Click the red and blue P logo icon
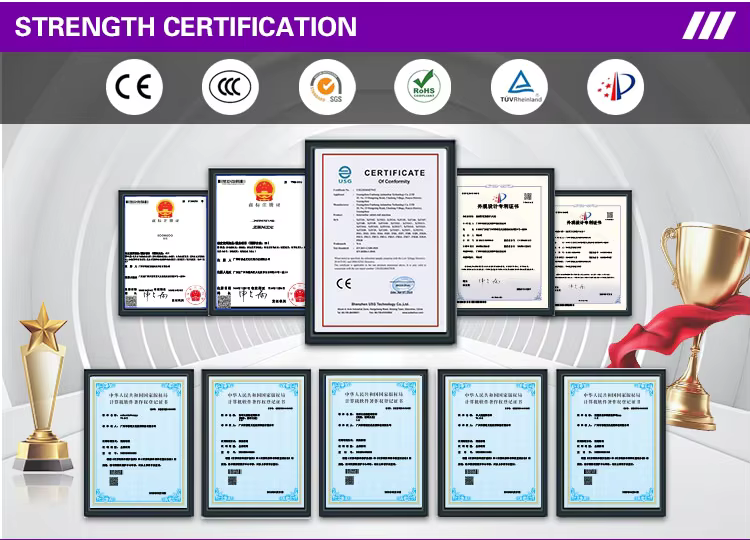Viewport: 750px width, 540px height. pyautogui.click(x=615, y=88)
